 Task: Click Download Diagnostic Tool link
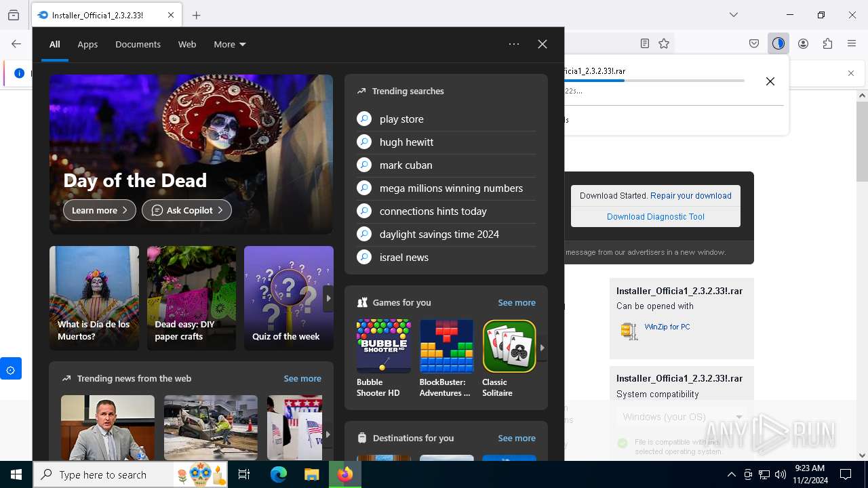(x=656, y=217)
